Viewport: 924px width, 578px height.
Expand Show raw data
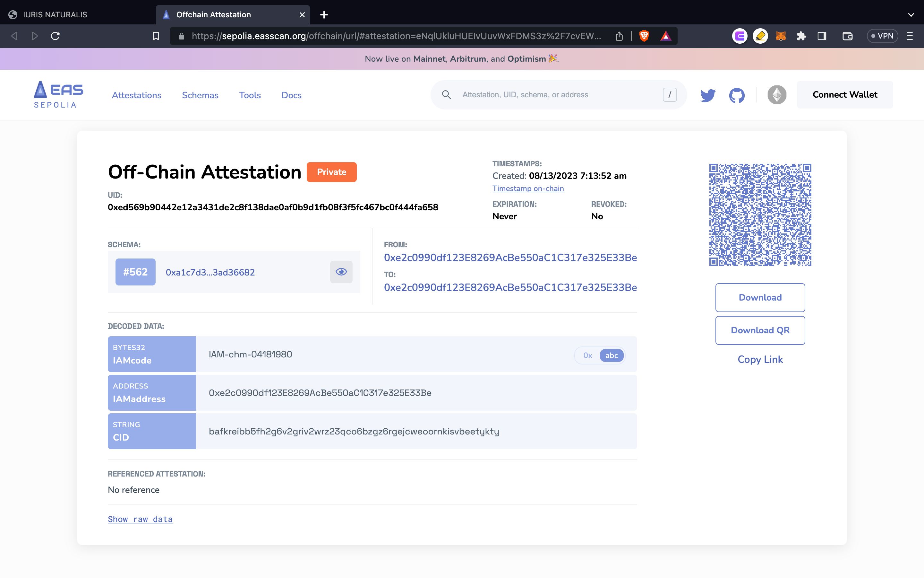click(140, 519)
